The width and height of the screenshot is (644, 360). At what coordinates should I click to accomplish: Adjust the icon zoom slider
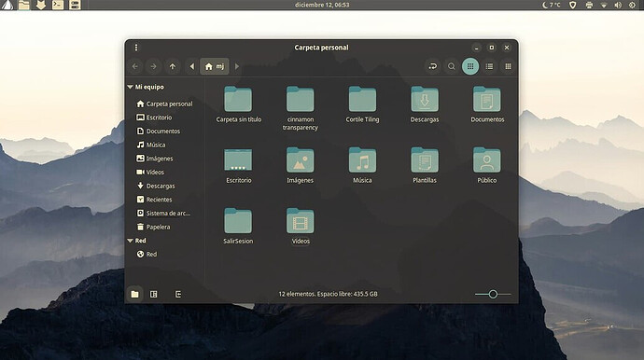click(493, 294)
